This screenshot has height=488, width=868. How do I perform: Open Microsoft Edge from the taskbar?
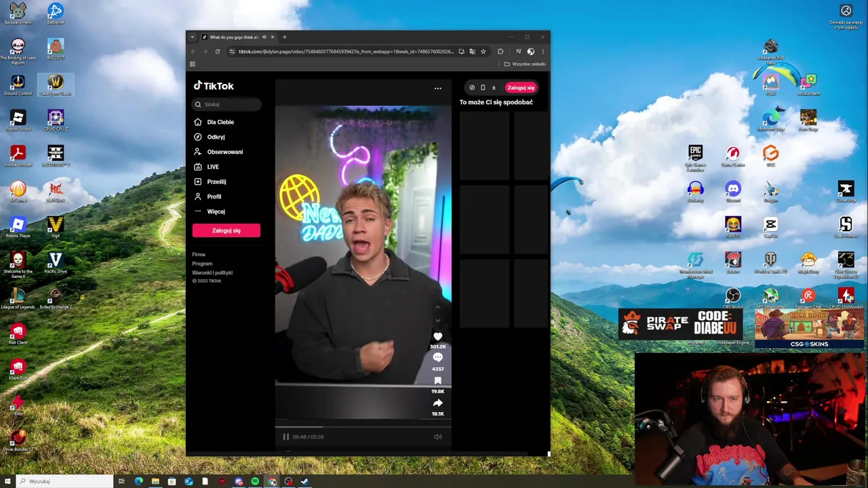pyautogui.click(x=139, y=481)
